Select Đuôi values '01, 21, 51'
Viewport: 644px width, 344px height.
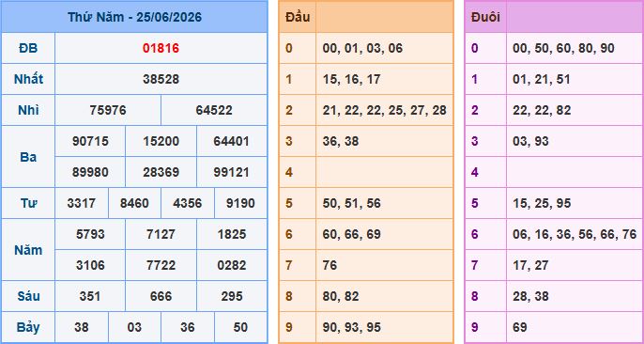coord(542,79)
